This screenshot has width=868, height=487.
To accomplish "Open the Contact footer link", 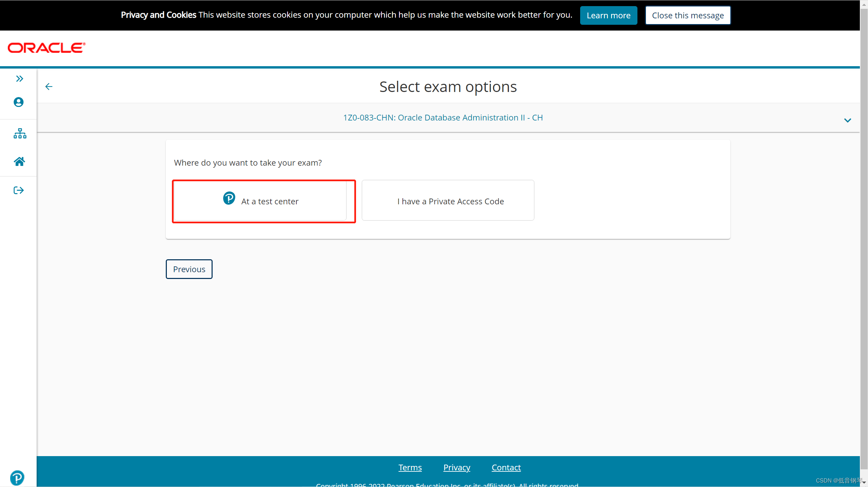I will tap(506, 467).
